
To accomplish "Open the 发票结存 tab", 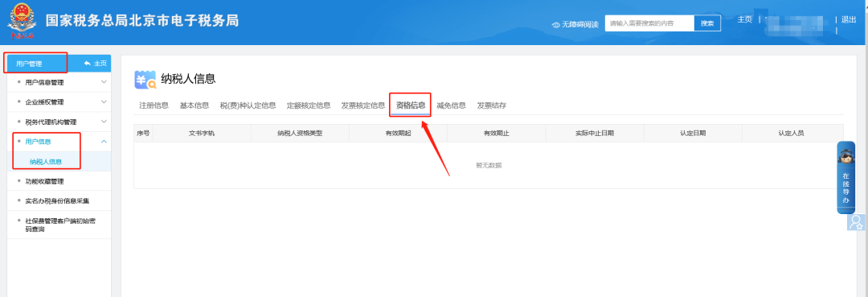I will click(x=492, y=105).
